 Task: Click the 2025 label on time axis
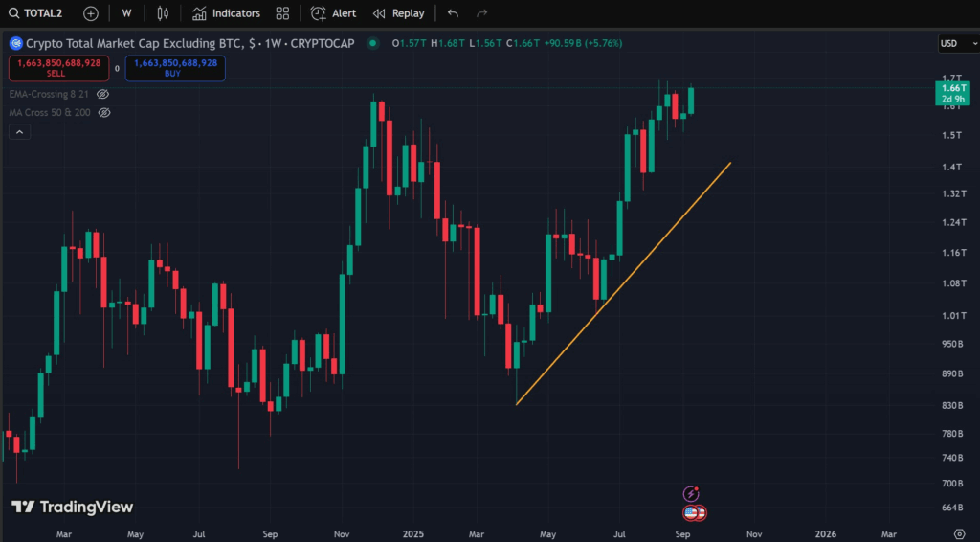(413, 534)
